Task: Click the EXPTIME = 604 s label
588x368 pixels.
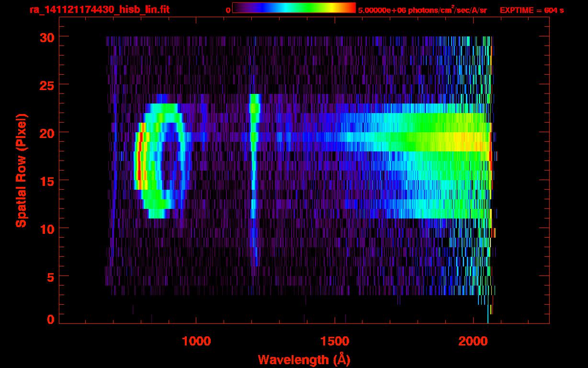Action: pos(531,10)
